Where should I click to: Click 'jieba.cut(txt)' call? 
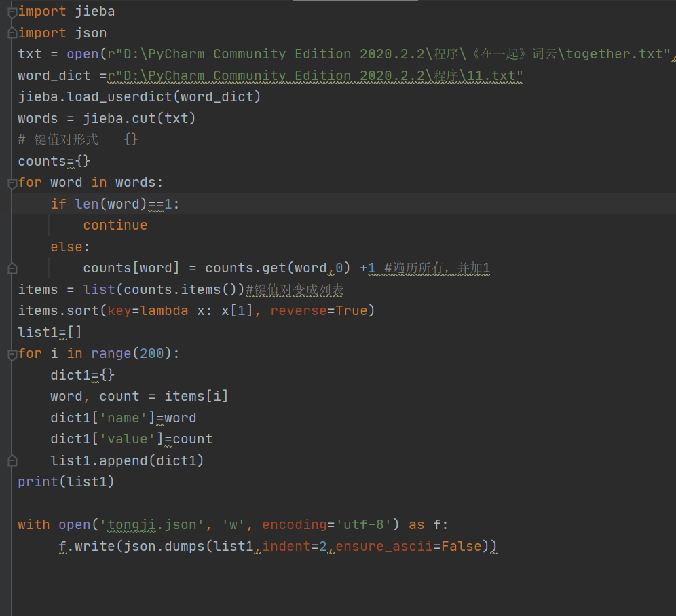click(x=139, y=118)
